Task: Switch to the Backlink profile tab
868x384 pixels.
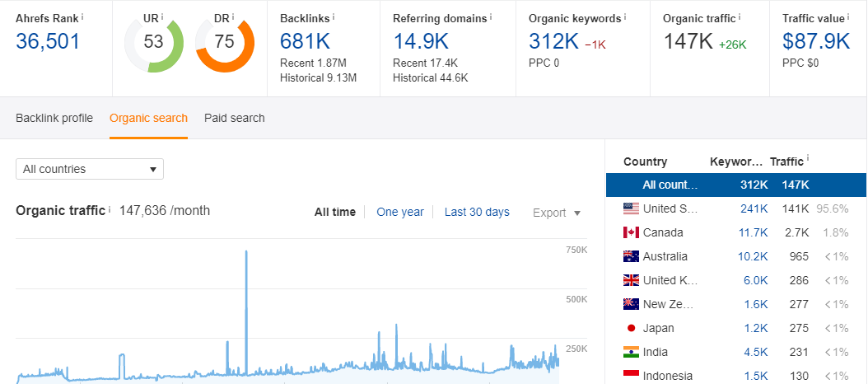Action: (x=54, y=118)
